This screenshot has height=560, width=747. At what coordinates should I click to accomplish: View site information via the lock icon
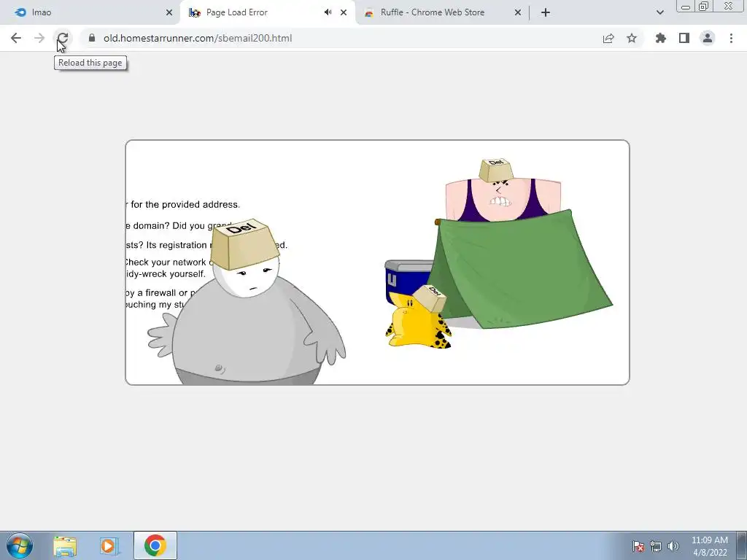(92, 38)
